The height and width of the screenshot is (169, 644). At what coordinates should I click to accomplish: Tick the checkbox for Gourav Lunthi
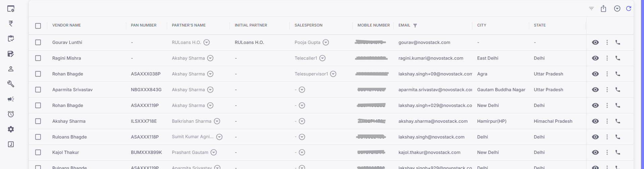click(38, 42)
